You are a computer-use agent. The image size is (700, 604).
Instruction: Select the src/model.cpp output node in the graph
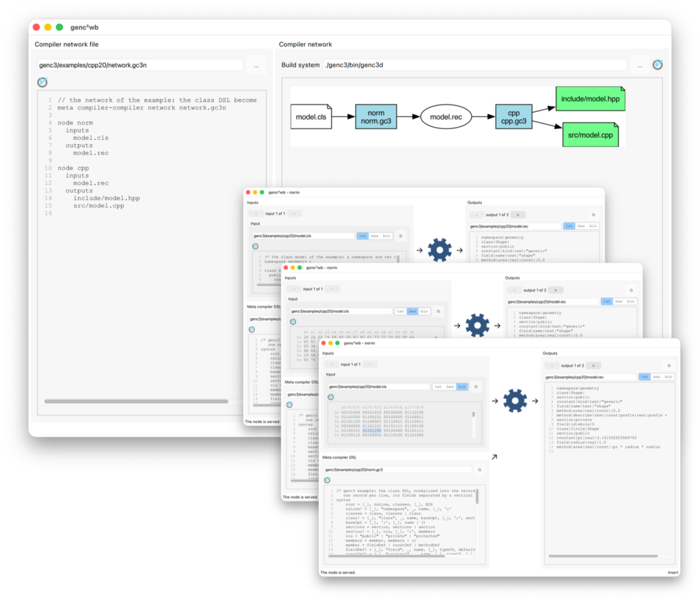[590, 135]
